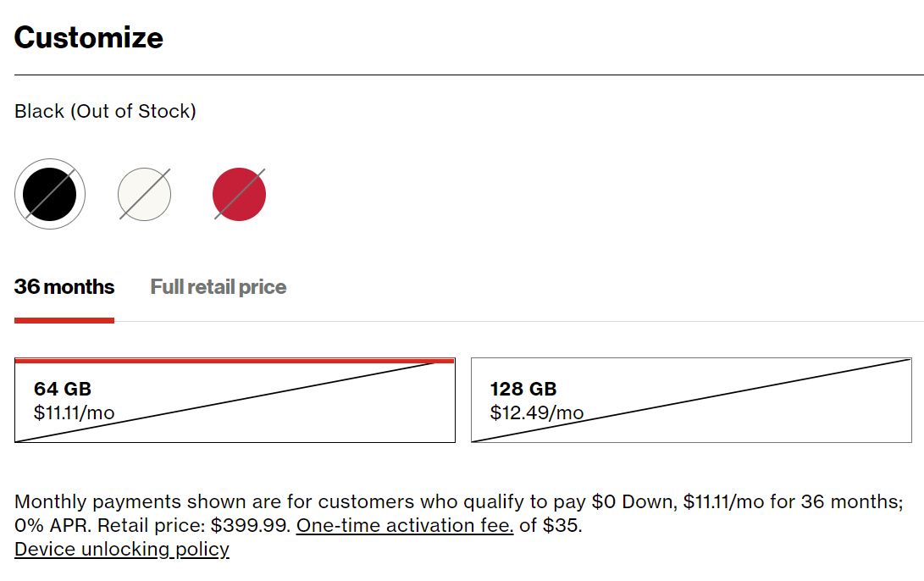Switch to the 36 months tab
The height and width of the screenshot is (581, 924).
point(64,287)
